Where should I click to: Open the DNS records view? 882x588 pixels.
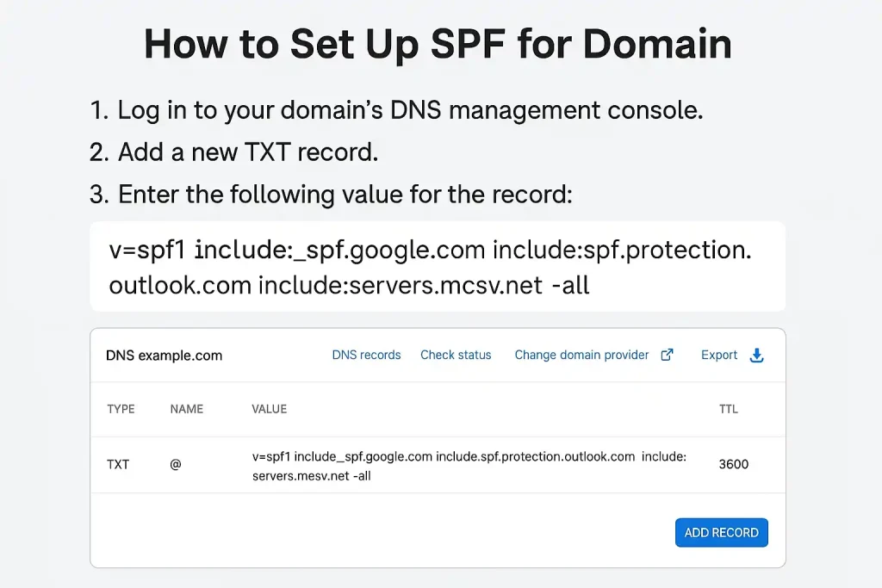point(366,355)
